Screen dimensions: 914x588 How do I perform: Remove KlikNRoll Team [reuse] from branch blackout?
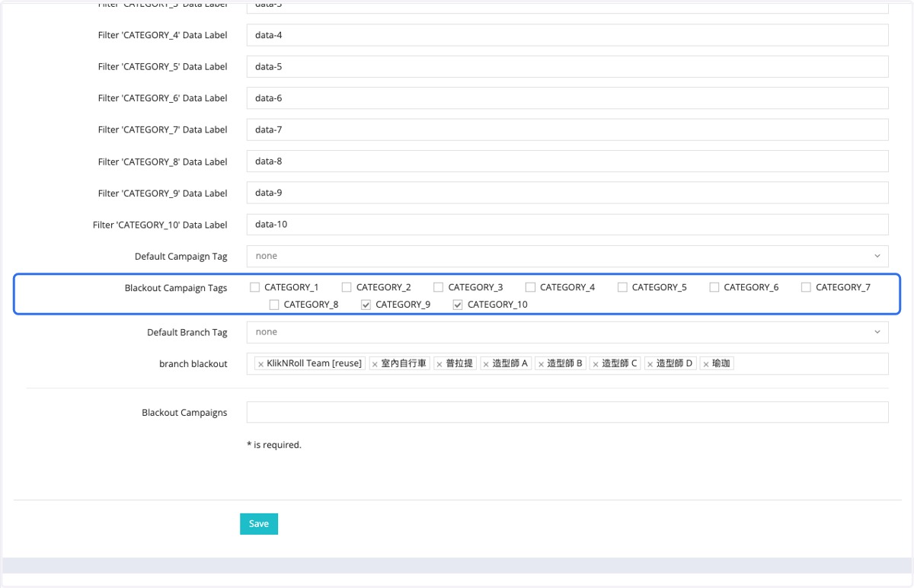(x=260, y=364)
